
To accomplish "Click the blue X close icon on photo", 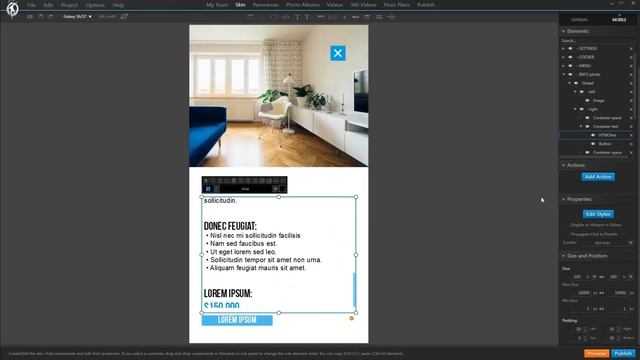I will tap(338, 53).
